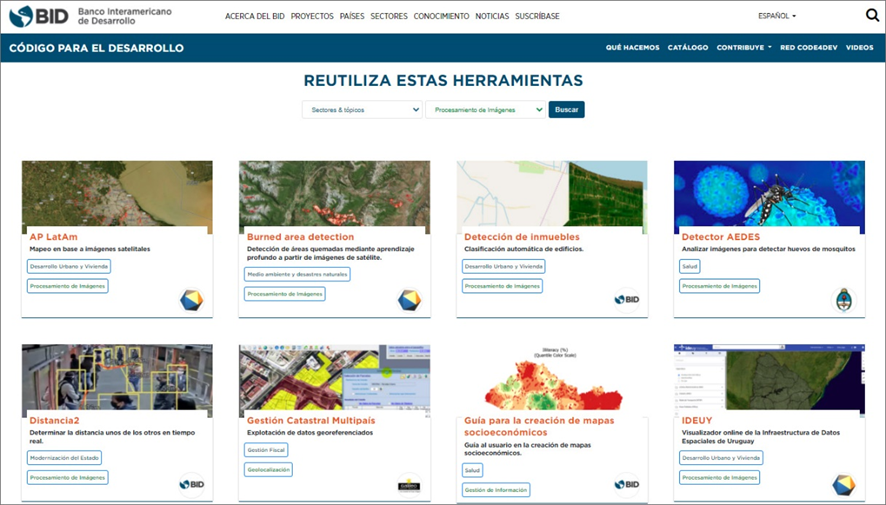The width and height of the screenshot is (886, 505).
Task: Click Procesamiento de Imágenes tag on Distancia2
Action: (68, 477)
